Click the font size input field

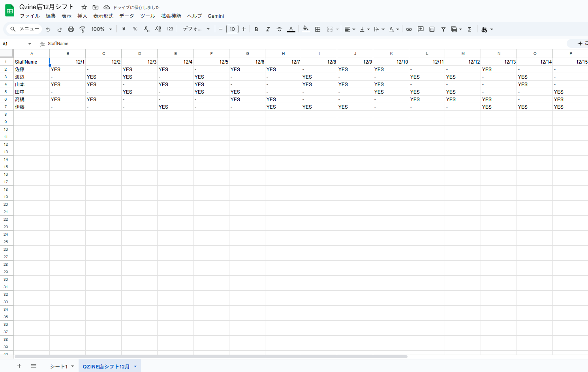tap(232, 29)
